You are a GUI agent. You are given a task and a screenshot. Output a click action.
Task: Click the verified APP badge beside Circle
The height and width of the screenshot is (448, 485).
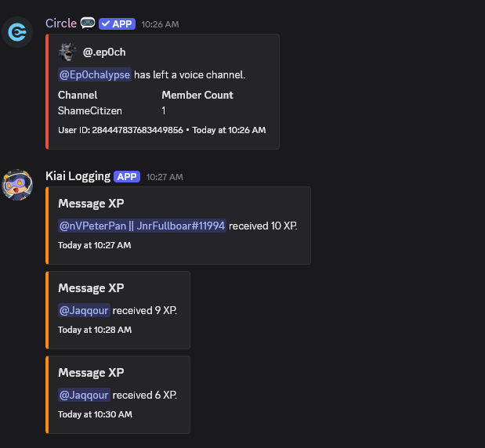[x=117, y=23]
